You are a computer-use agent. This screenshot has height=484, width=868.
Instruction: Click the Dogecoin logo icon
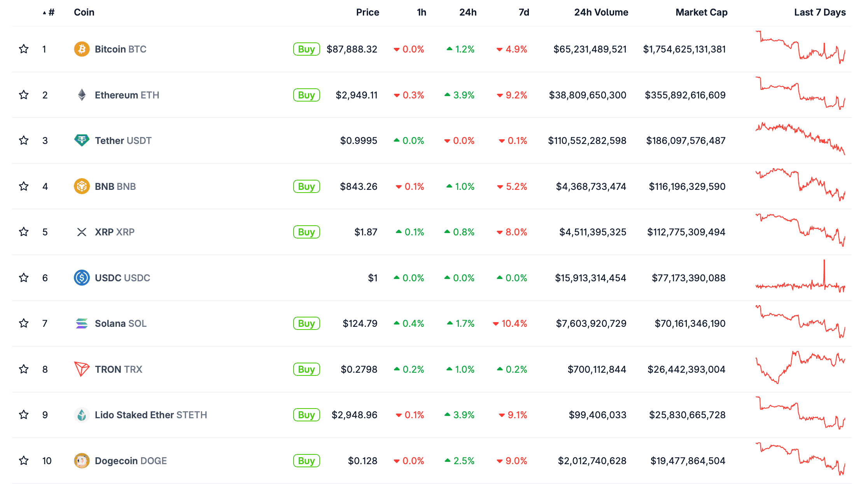(x=82, y=461)
